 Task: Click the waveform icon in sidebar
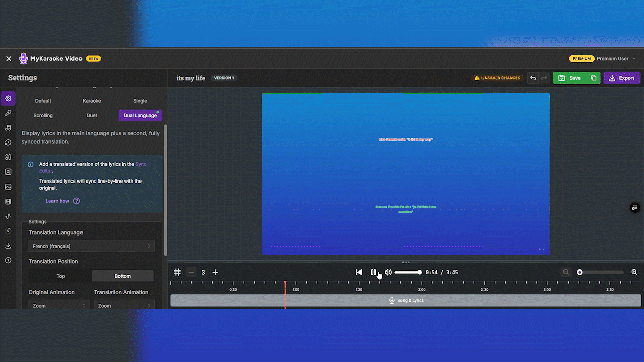(8, 216)
